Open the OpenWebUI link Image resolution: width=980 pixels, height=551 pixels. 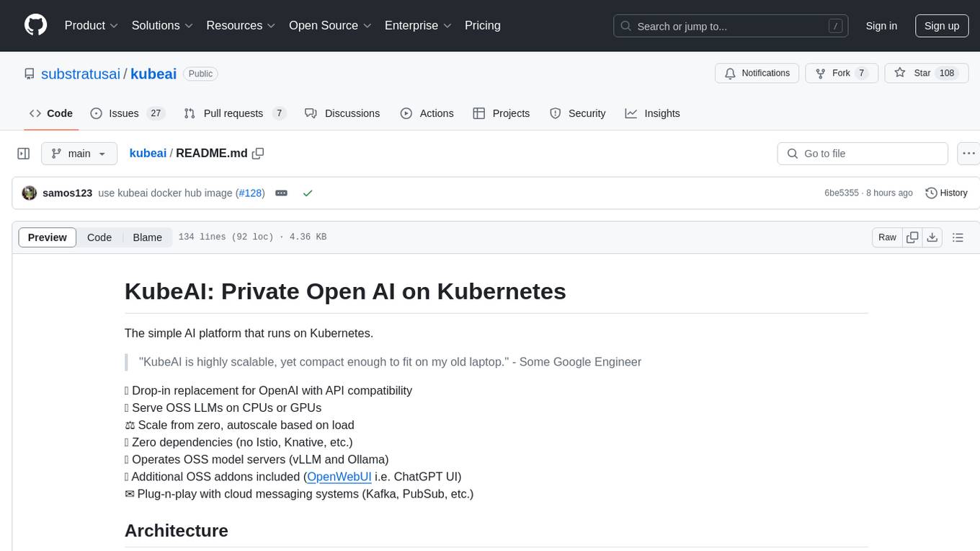(x=339, y=477)
